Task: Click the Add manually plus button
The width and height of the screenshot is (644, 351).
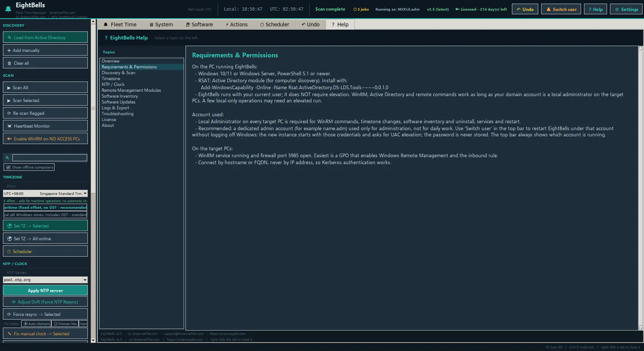Action: tap(45, 50)
